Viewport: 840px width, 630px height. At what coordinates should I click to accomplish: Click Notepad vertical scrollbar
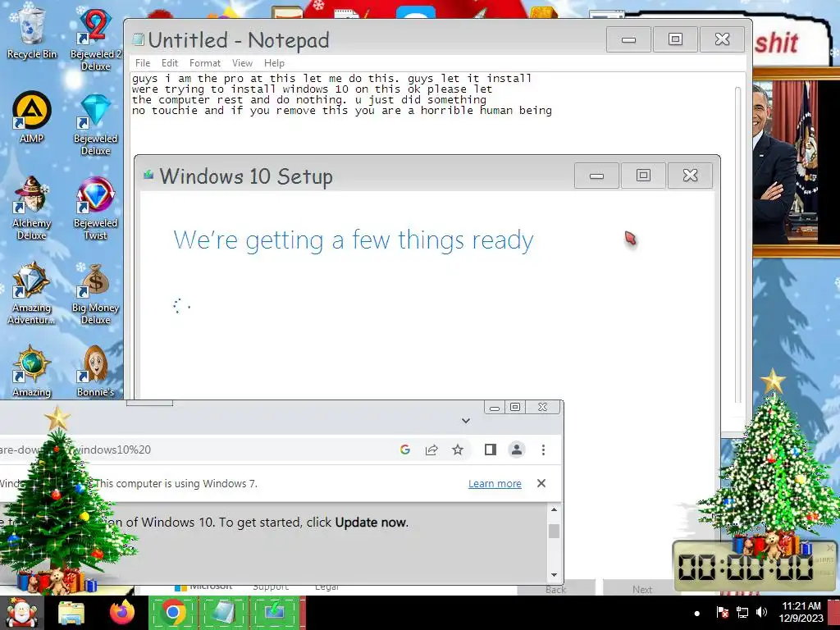[738, 244]
